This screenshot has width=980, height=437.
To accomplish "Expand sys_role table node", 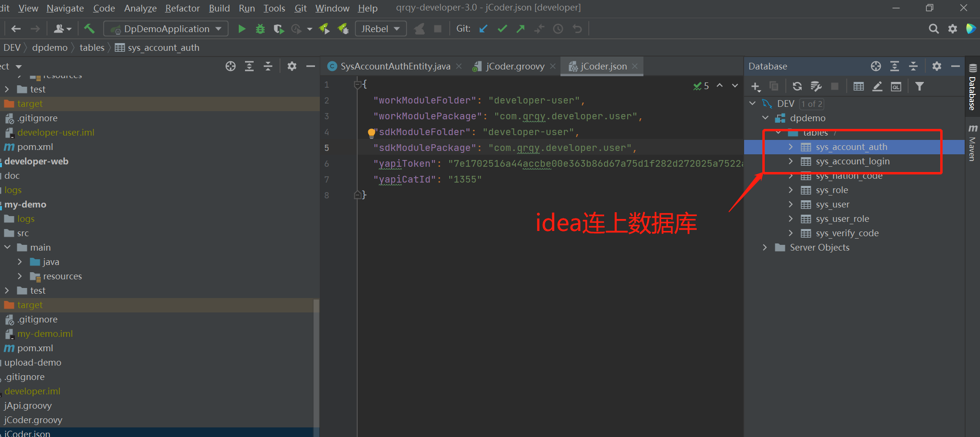I will coord(791,190).
